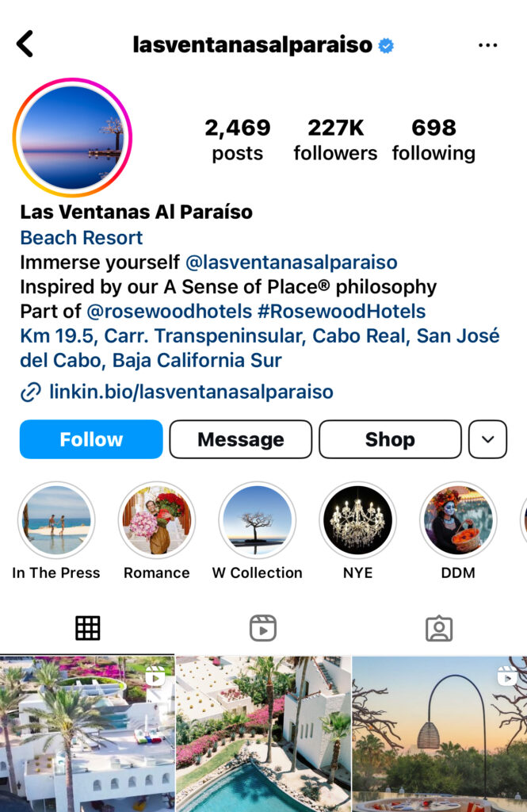Switch to the tagged photos tab
This screenshot has width=527, height=812.
click(439, 628)
